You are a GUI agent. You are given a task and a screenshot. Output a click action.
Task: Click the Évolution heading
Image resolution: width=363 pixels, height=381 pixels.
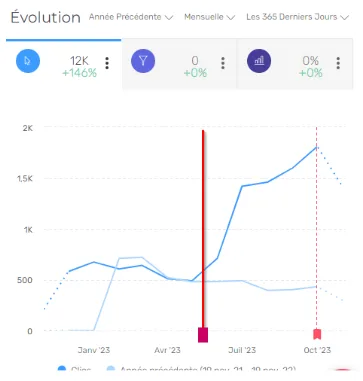coord(46,17)
